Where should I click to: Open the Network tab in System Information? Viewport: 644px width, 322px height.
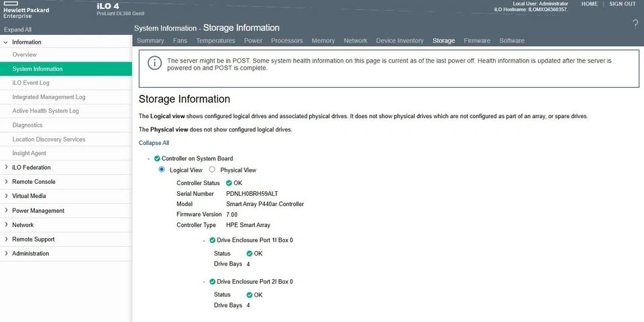point(356,41)
